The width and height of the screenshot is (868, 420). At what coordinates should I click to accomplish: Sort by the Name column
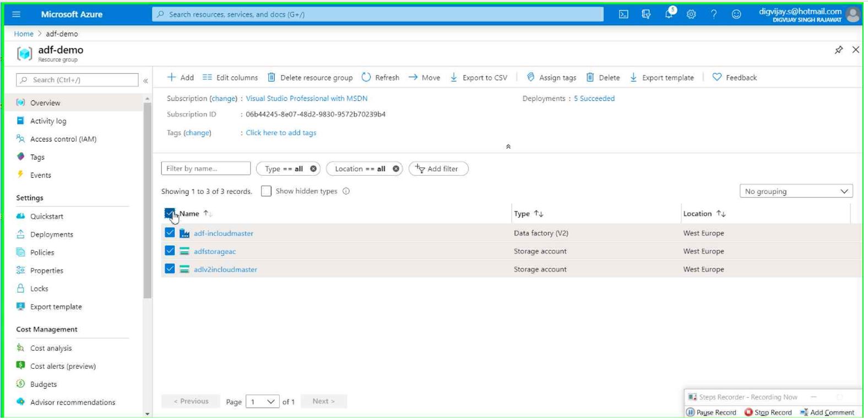pyautogui.click(x=195, y=214)
